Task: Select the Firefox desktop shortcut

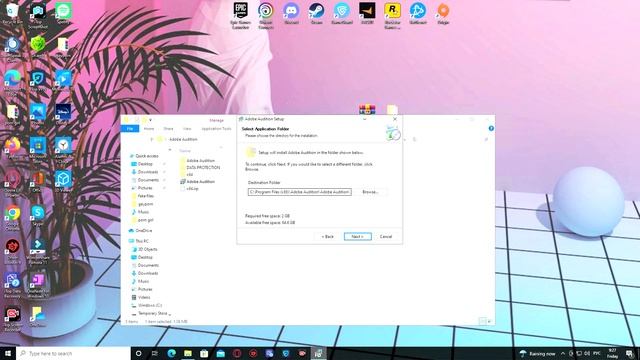Action: 12,148
